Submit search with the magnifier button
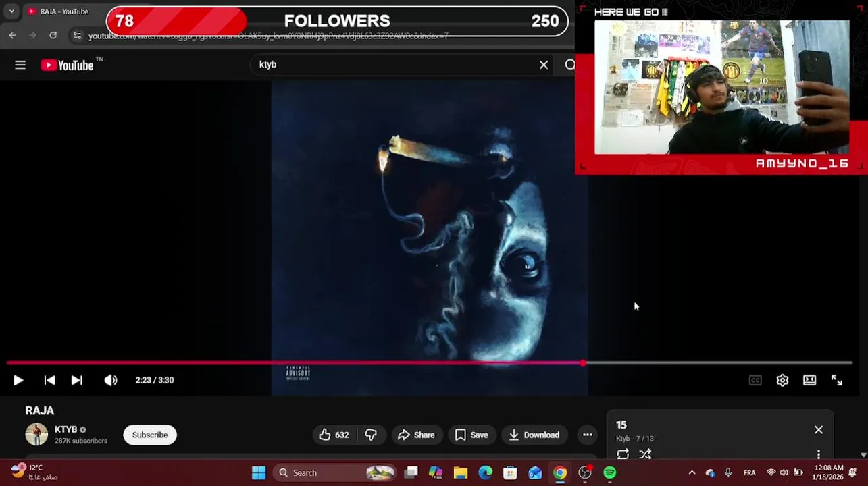The width and height of the screenshot is (868, 486). tap(569, 65)
